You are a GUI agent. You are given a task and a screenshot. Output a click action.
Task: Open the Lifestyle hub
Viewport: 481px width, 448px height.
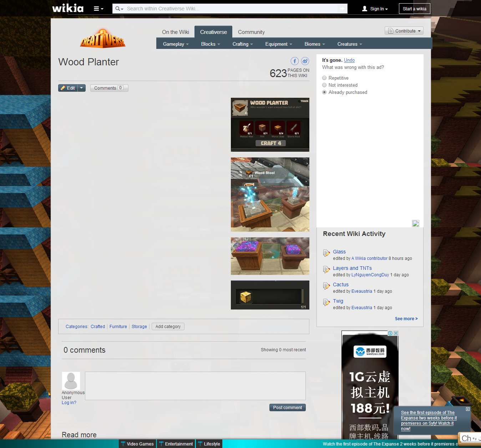[x=209, y=444]
